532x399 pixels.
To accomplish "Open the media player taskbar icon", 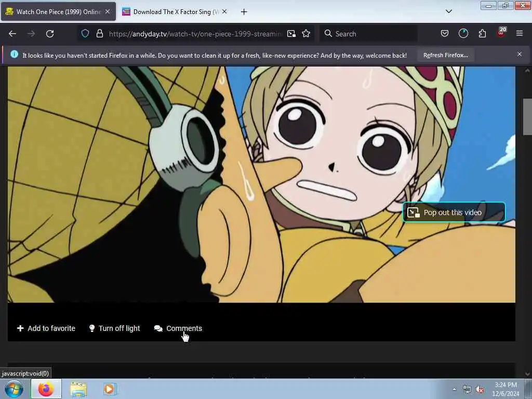I will click(x=109, y=389).
